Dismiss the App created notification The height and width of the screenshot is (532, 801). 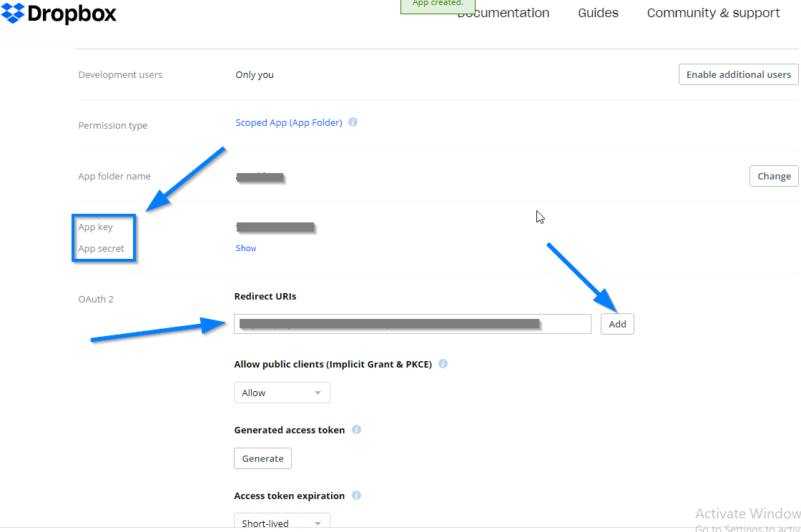[x=438, y=4]
